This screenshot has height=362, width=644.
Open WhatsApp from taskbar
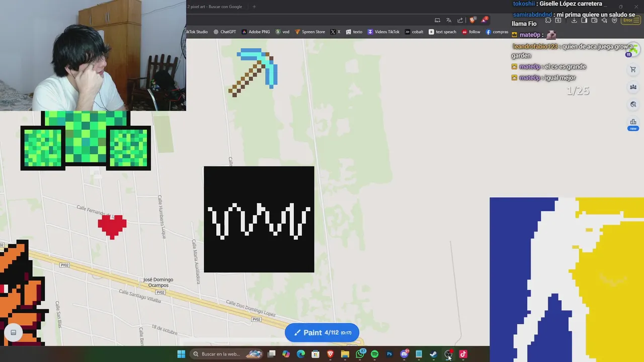click(360, 354)
